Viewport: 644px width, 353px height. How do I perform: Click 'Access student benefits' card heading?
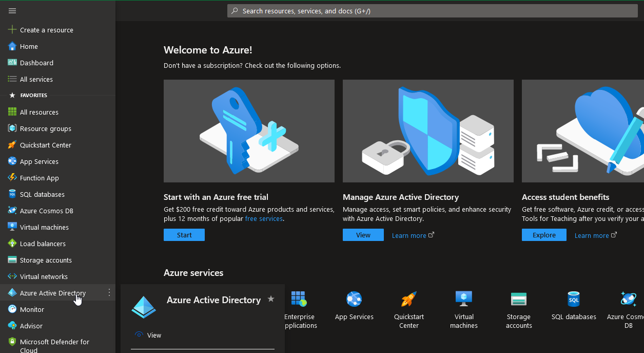click(x=565, y=197)
